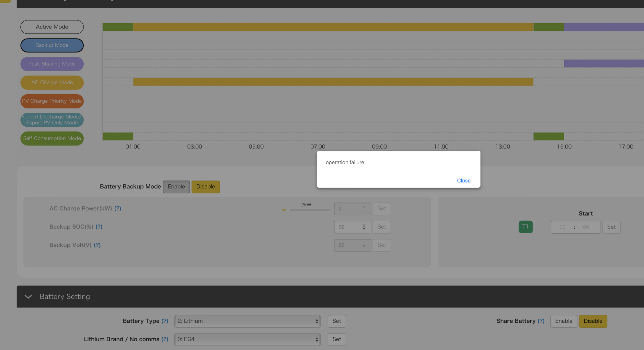Click help icon next to Backup SOC

pyautogui.click(x=99, y=227)
